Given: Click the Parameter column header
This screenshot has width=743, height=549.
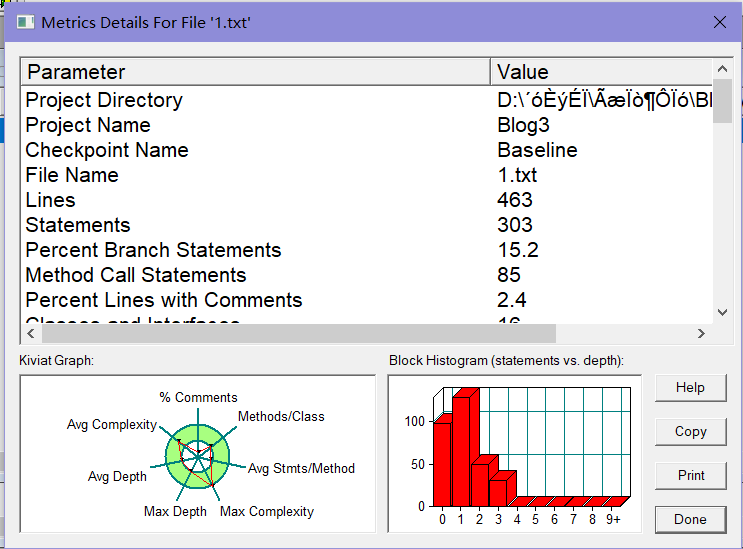Looking at the screenshot, I should pos(255,72).
